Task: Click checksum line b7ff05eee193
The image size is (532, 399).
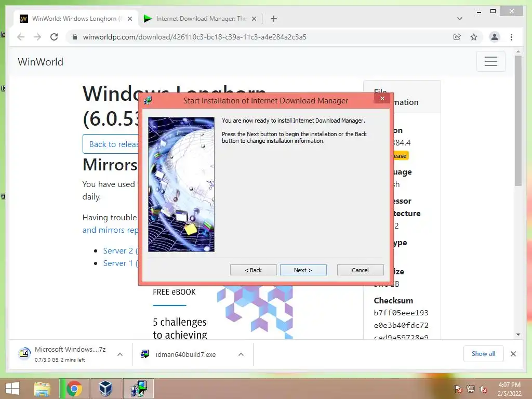Action: point(401,313)
